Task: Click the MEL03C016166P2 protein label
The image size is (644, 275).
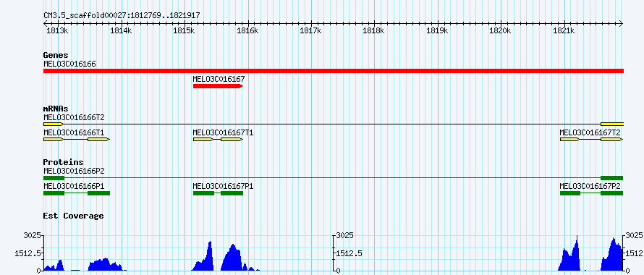Action: 74,171
